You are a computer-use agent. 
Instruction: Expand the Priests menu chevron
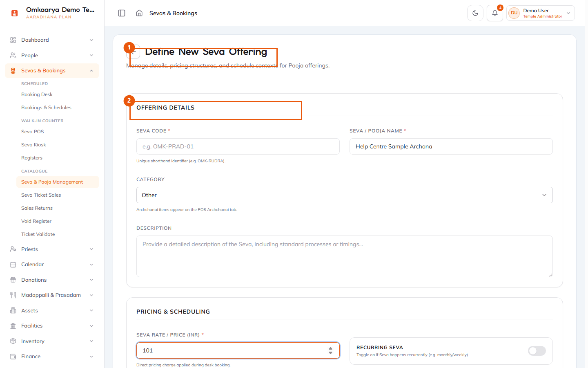[91, 249]
